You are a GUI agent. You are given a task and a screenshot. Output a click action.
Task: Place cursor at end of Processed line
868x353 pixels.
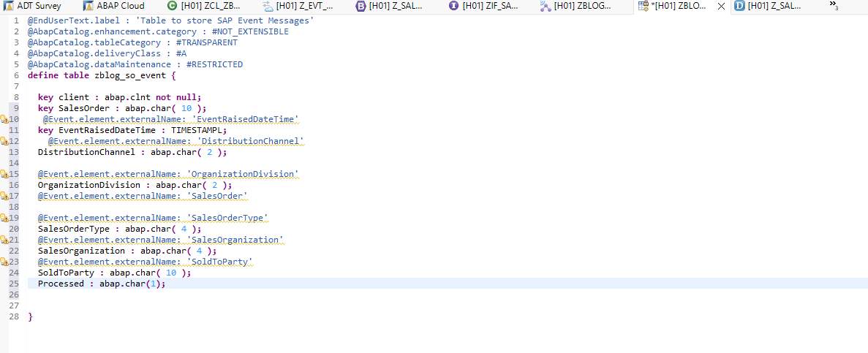point(167,284)
